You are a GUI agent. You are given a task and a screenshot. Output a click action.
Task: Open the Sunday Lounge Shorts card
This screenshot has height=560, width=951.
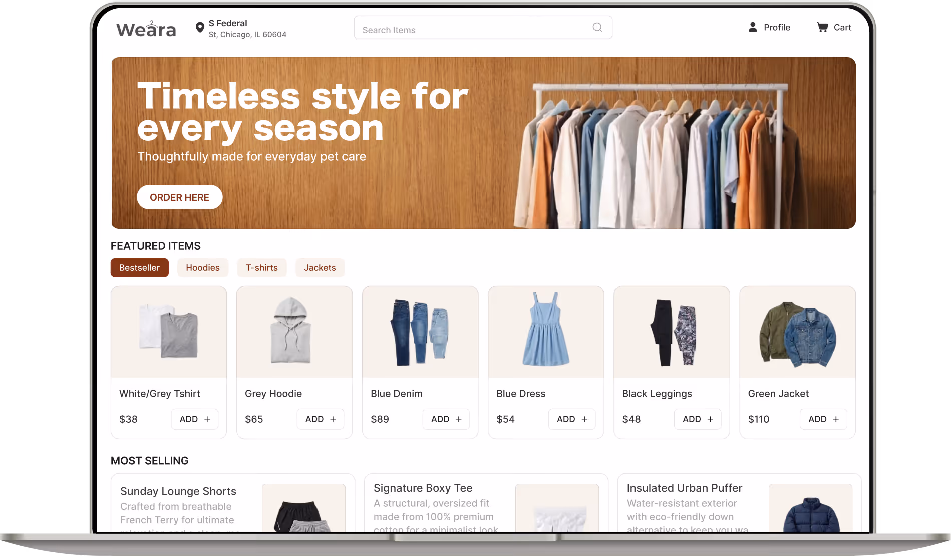(x=233, y=503)
